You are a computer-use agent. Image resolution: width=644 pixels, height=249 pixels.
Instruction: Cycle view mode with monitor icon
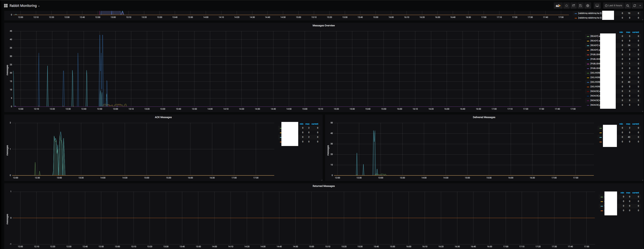(597, 6)
